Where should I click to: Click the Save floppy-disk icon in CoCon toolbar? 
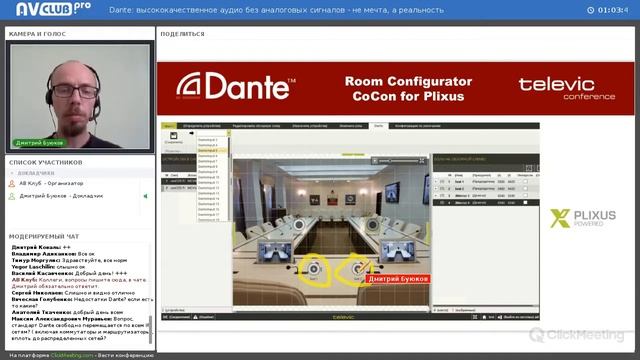(x=173, y=136)
